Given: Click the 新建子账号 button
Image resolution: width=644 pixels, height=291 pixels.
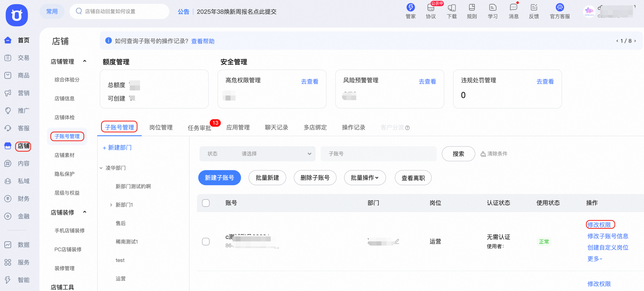Looking at the screenshot, I should click(x=220, y=178).
